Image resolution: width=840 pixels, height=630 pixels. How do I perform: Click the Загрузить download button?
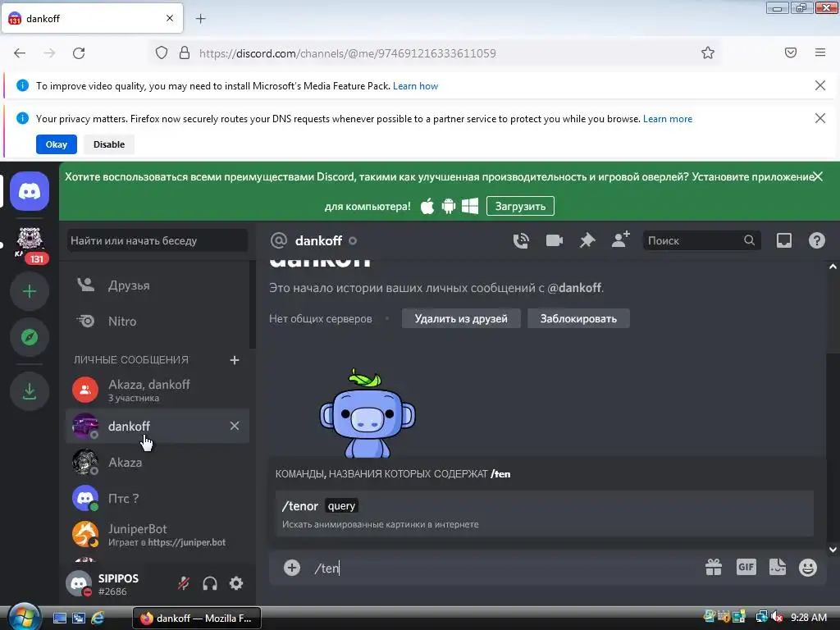click(x=520, y=206)
